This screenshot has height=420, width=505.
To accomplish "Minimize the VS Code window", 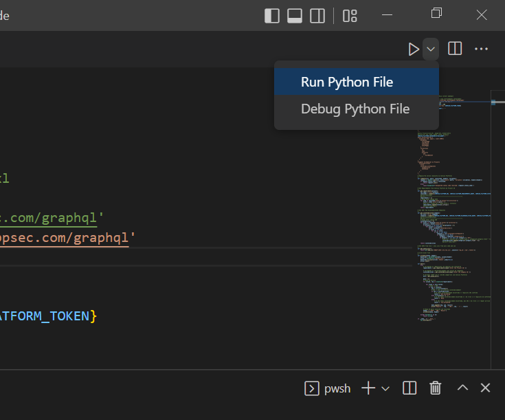I will click(387, 15).
